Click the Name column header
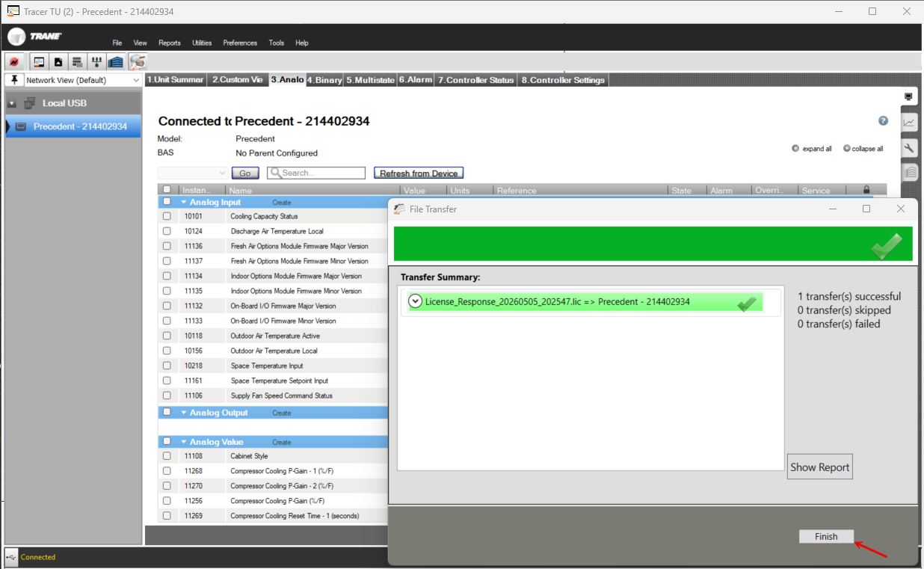Image resolution: width=924 pixels, height=569 pixels. pos(313,190)
